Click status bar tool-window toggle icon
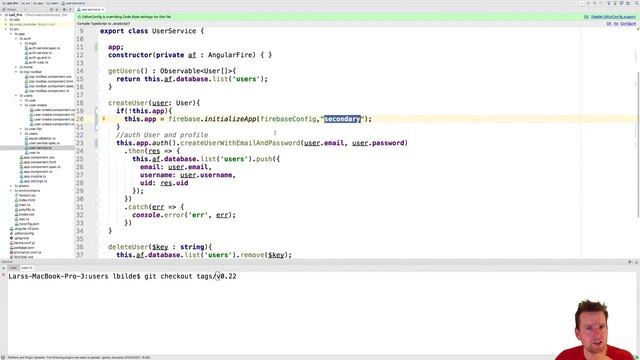The image size is (640, 360). [3, 357]
